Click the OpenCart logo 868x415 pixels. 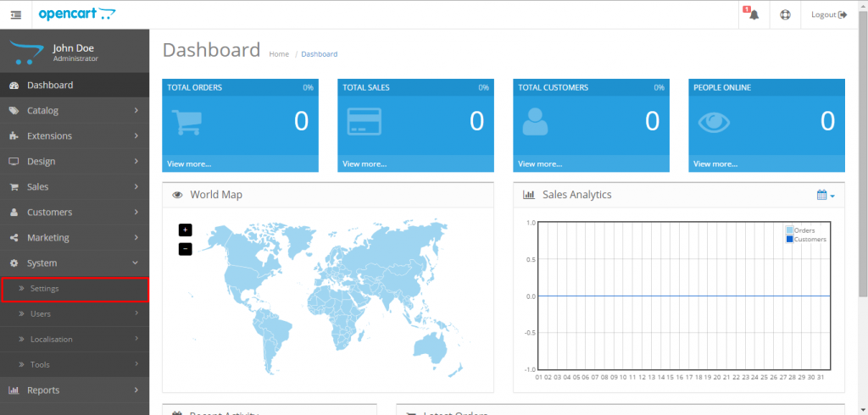pyautogui.click(x=77, y=14)
